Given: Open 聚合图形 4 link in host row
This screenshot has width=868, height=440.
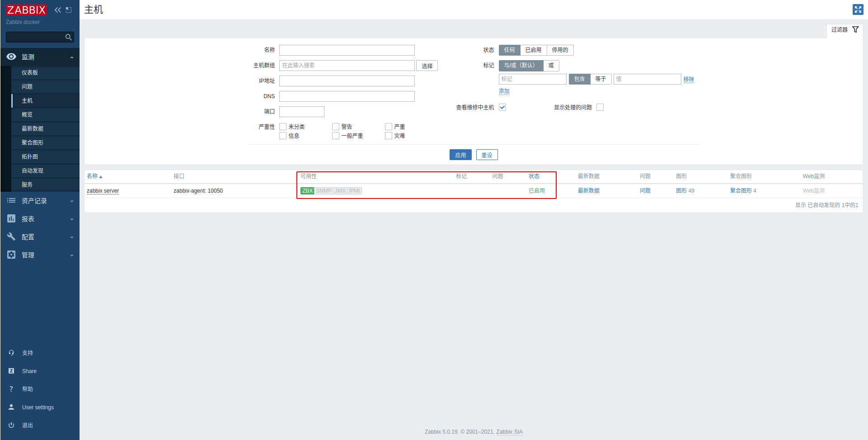Looking at the screenshot, I should pos(743,191).
